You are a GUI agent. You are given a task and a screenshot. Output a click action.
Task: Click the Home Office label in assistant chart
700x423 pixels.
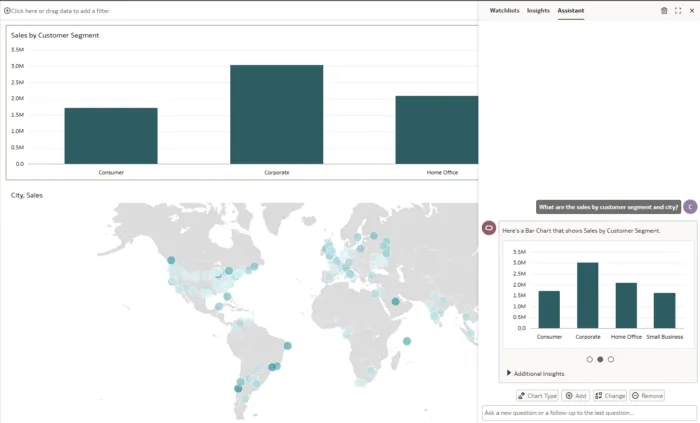[626, 337]
